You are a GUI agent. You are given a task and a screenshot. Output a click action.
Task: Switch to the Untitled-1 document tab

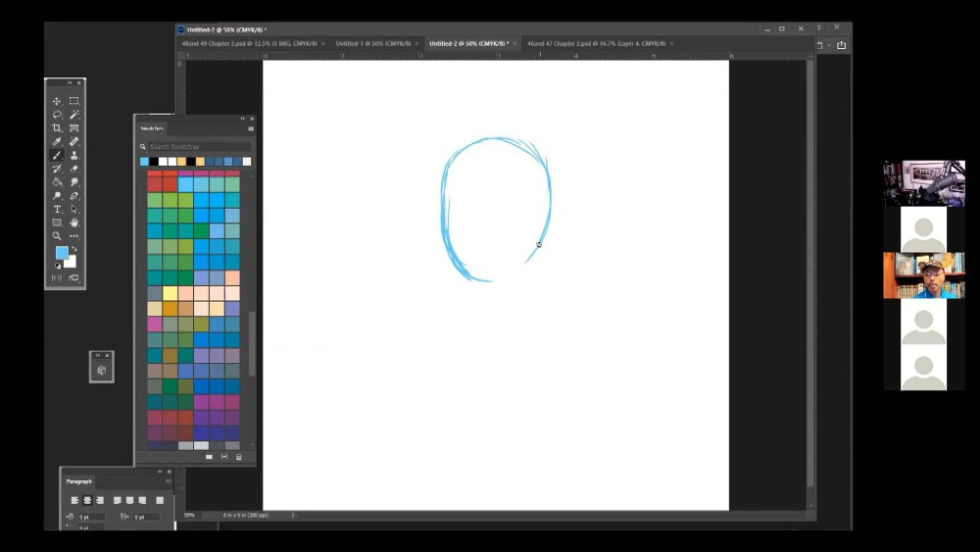[372, 44]
